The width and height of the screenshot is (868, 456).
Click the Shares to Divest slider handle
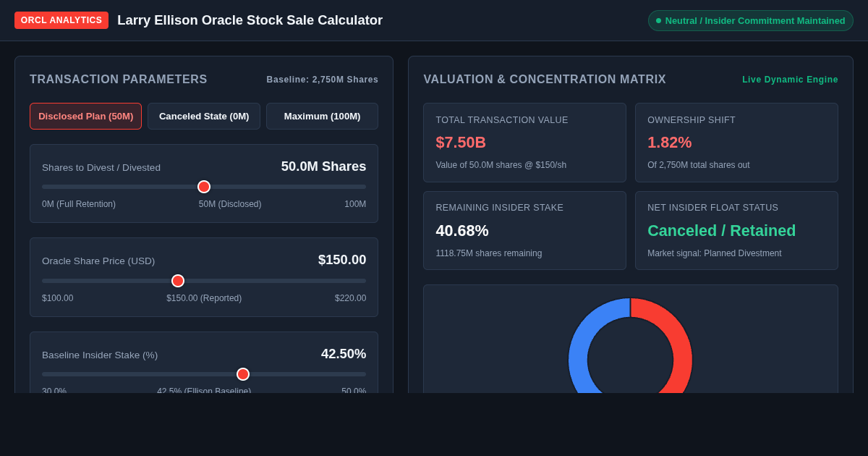204,187
